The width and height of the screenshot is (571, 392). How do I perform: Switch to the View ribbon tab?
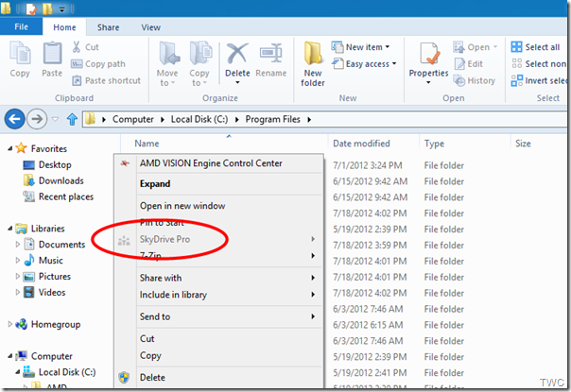click(150, 27)
